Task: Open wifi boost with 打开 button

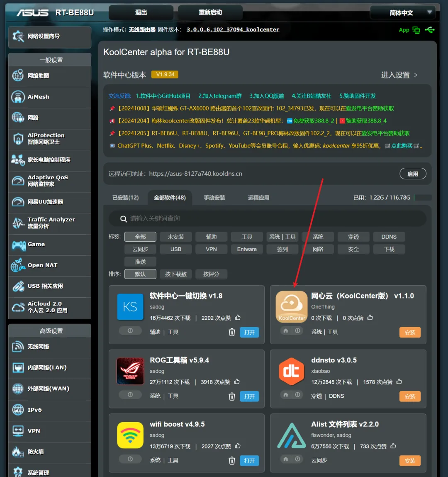Action: click(249, 460)
